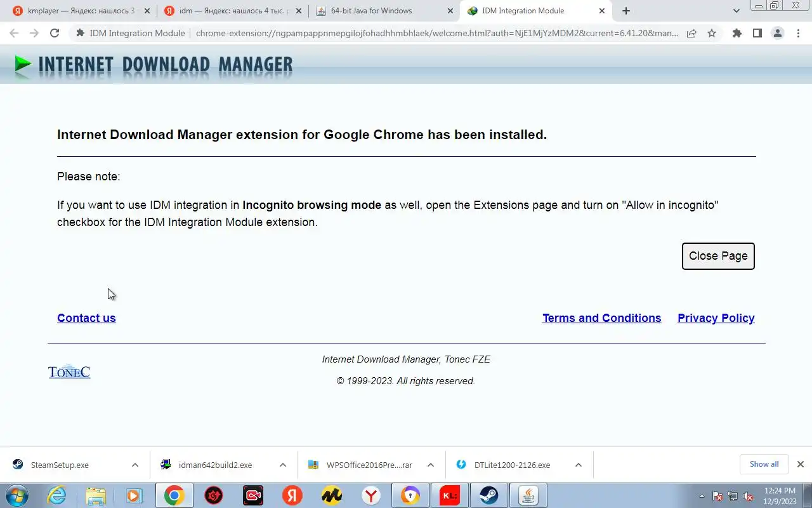The width and height of the screenshot is (812, 508).
Task: Go back to previous page
Action: click(x=14, y=33)
